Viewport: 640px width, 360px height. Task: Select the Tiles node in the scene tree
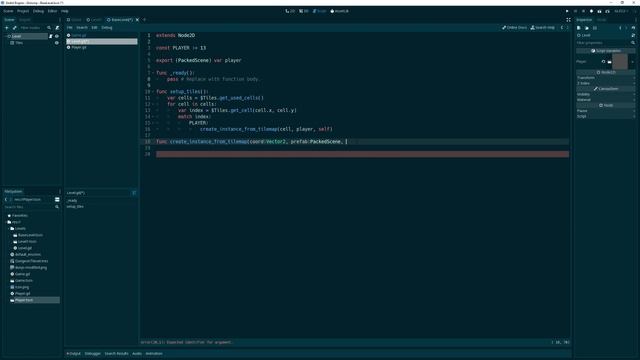tap(19, 43)
